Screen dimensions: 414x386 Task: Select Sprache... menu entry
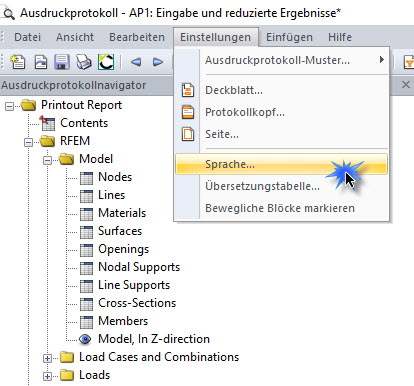coord(281,164)
